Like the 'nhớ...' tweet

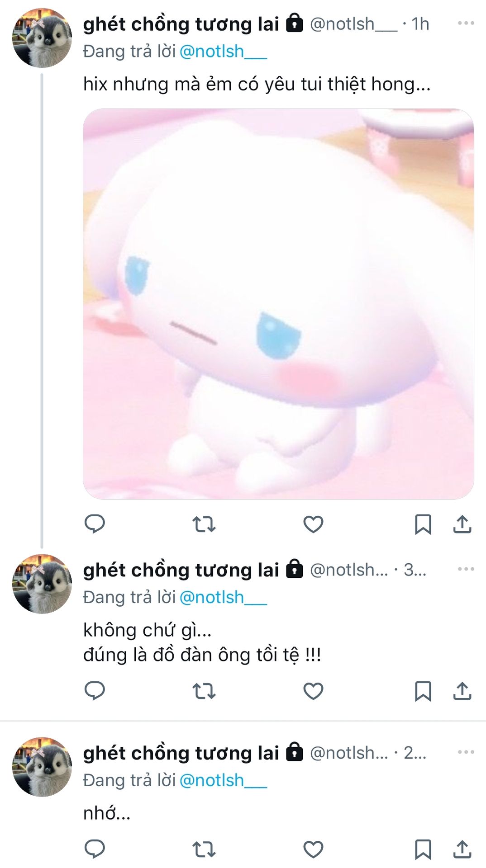(x=313, y=849)
